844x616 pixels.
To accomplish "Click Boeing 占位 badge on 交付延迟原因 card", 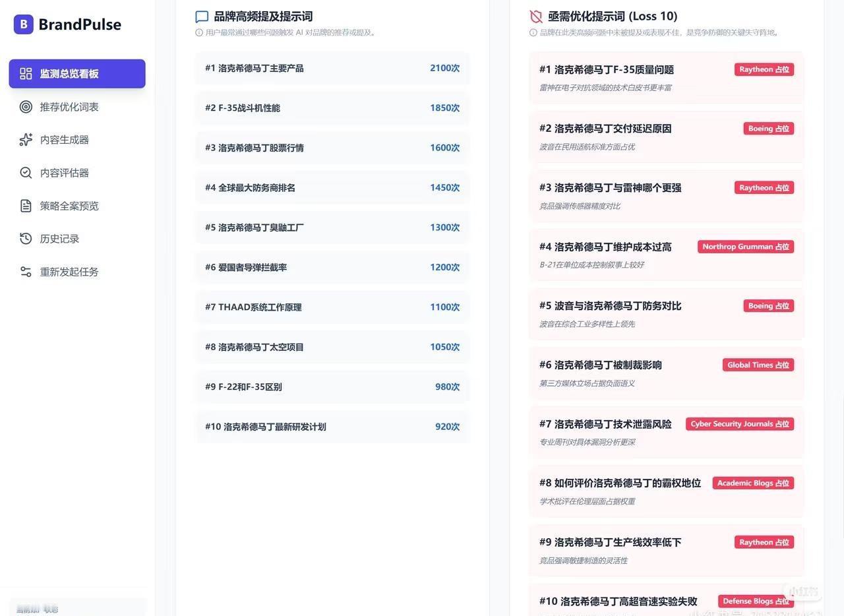I will pos(769,129).
